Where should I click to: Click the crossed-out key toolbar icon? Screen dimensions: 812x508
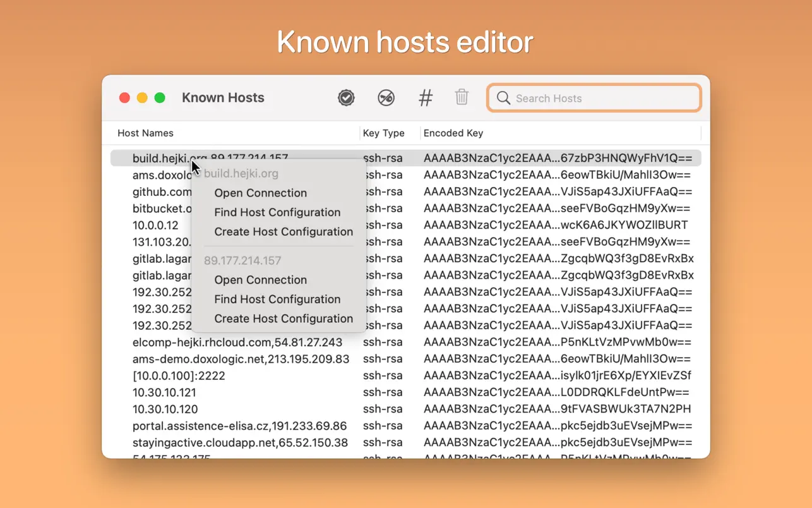386,98
